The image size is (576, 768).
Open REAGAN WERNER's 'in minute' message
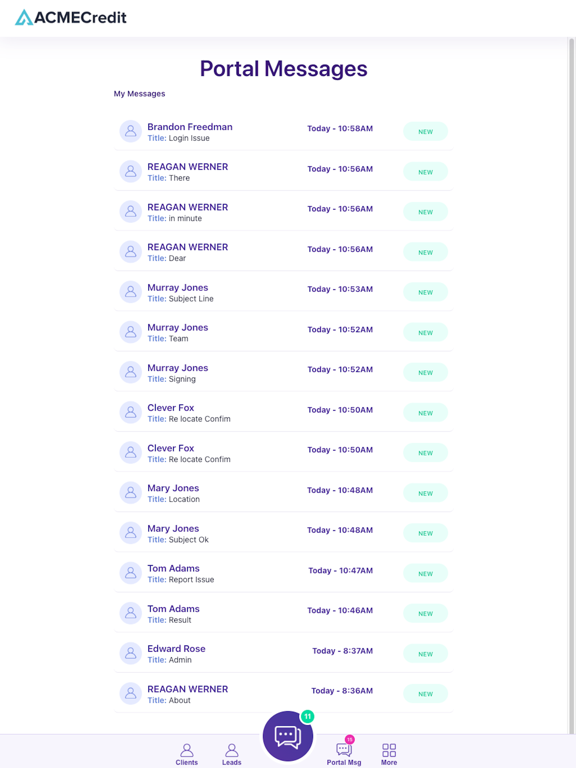click(283, 212)
